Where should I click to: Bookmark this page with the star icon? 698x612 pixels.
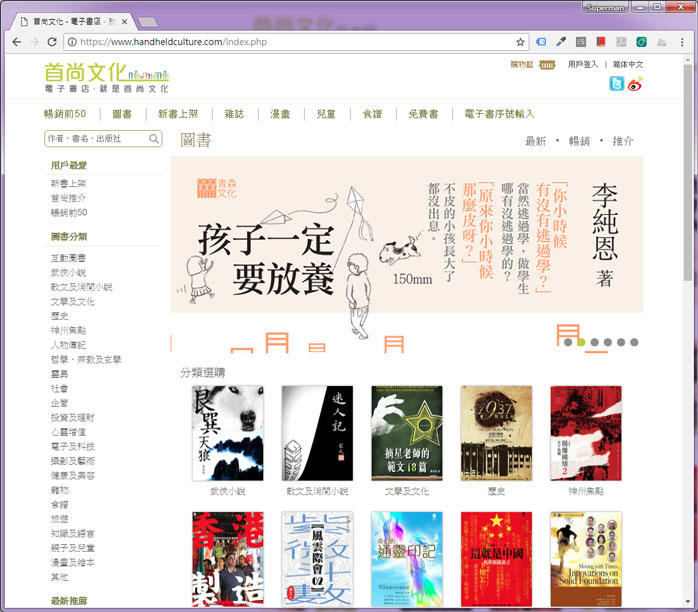click(520, 42)
